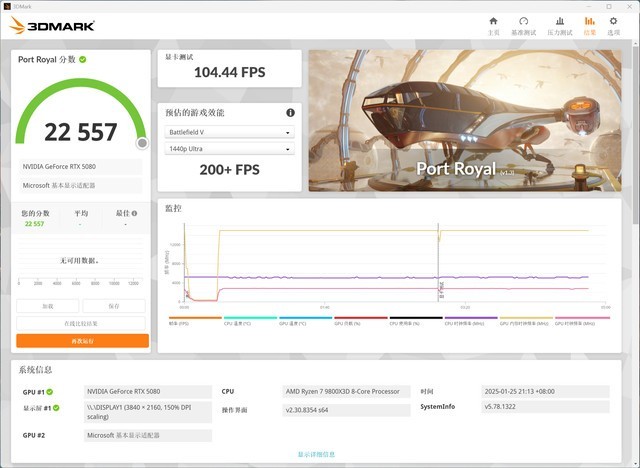Click the Monitoring (监控) heading
The width and height of the screenshot is (640, 468).
(x=173, y=208)
